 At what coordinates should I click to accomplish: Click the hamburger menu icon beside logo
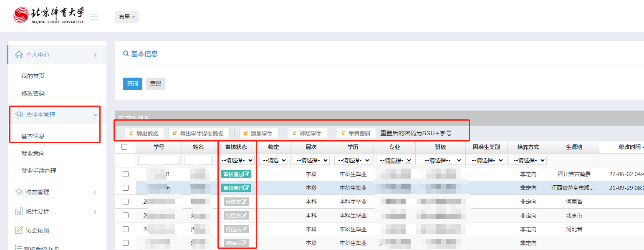(94, 17)
